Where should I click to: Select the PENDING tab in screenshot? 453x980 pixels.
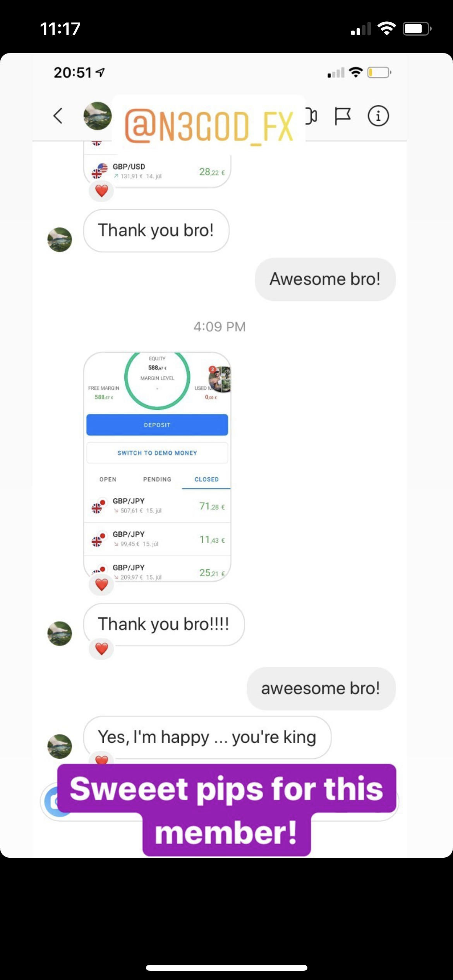tap(157, 479)
